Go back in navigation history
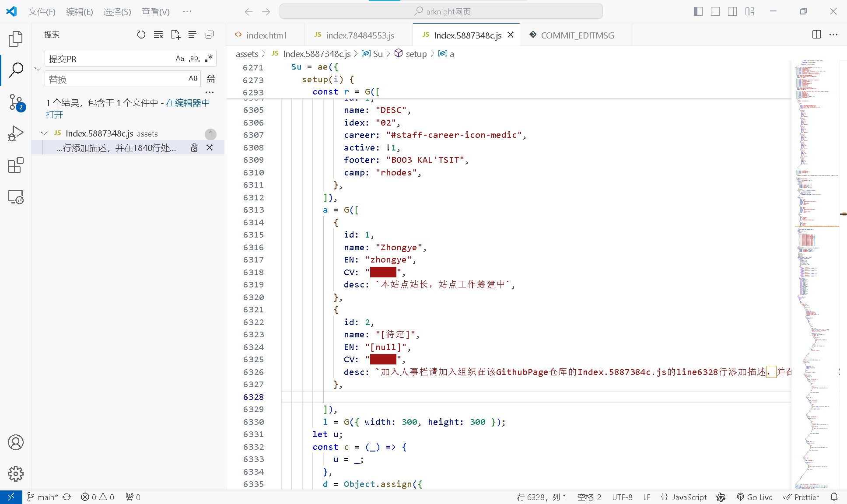Screen dimensions: 847x504 [x=248, y=12]
